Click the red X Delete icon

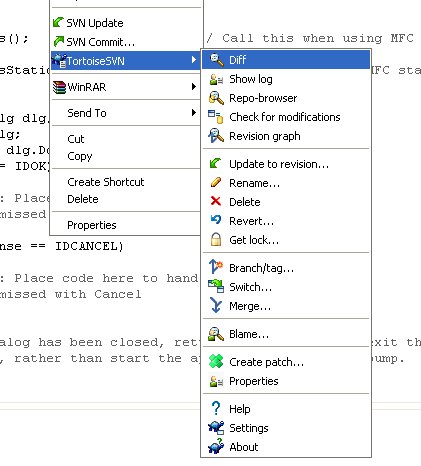tap(216, 201)
